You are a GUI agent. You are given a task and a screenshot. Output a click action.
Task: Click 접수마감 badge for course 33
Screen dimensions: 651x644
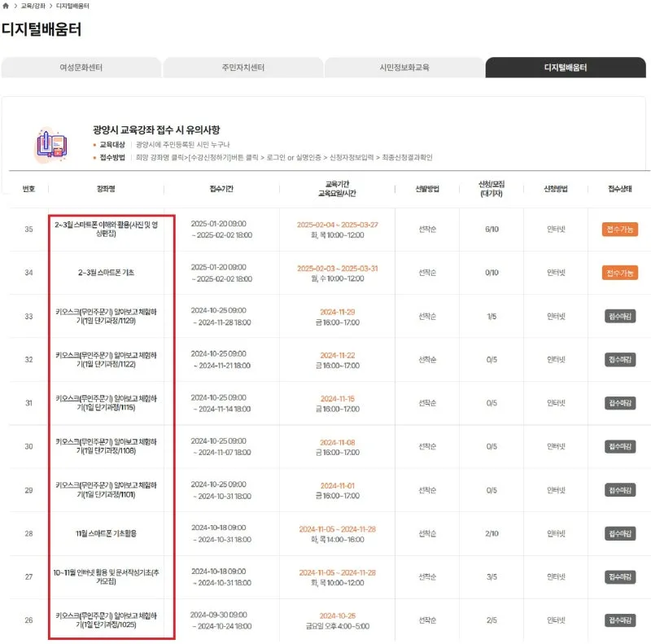click(x=620, y=316)
